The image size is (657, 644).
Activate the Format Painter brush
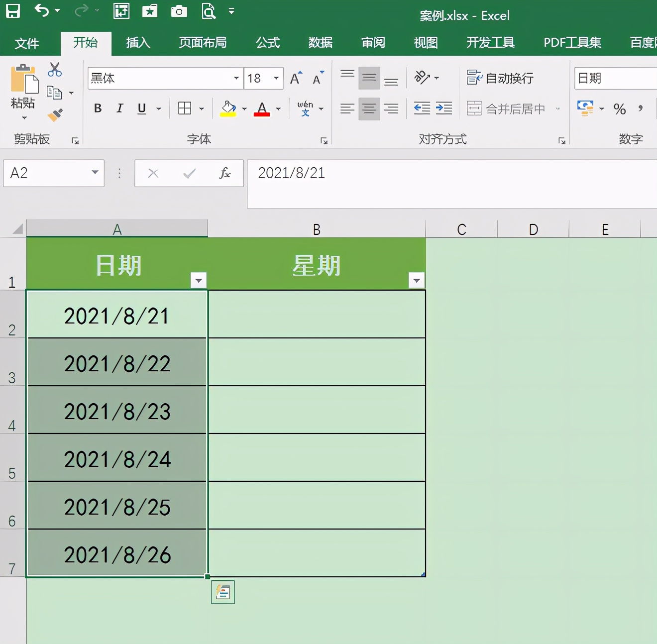click(x=55, y=115)
